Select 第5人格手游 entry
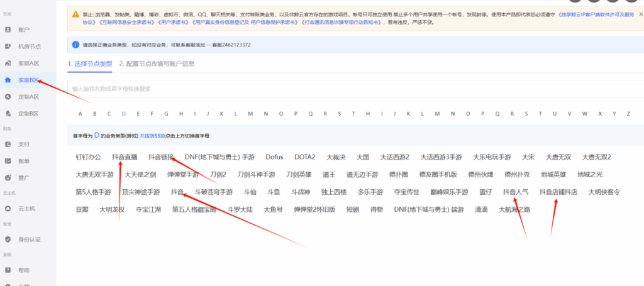 (93, 192)
